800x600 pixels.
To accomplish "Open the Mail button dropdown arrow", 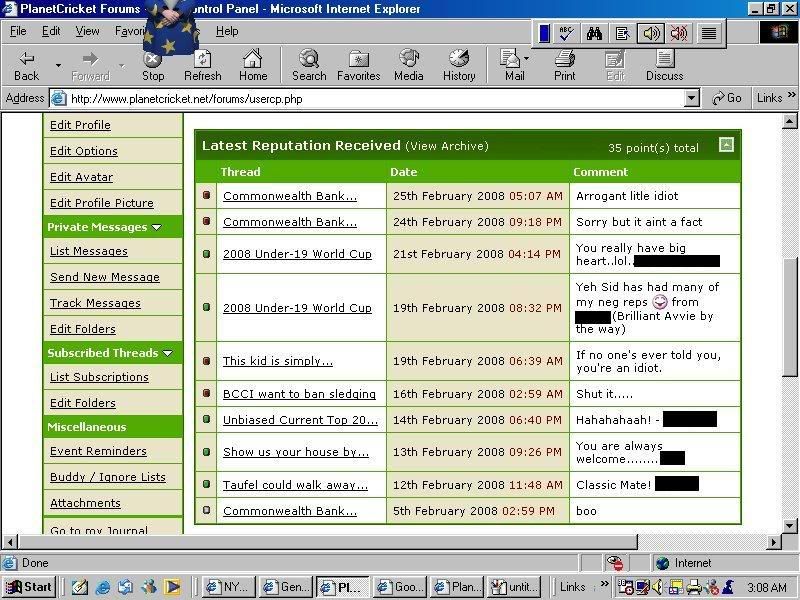I will coord(527,59).
